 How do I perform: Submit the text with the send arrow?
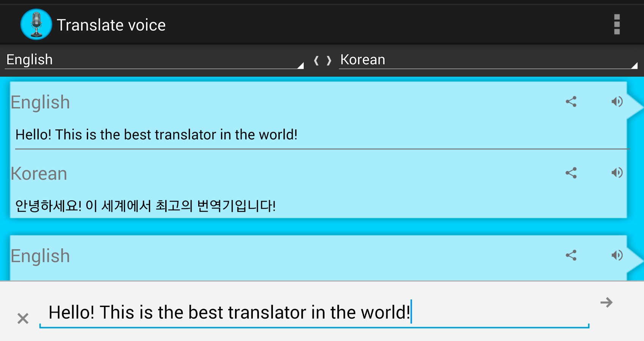[606, 302]
